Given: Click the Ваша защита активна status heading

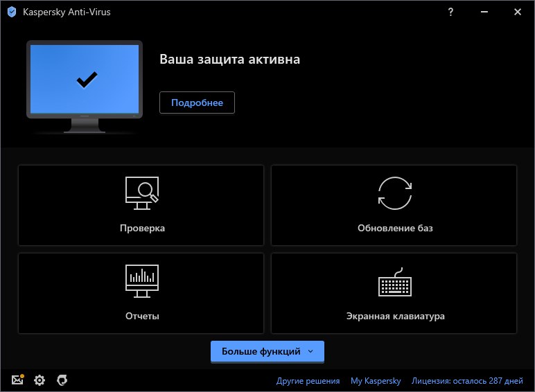Looking at the screenshot, I should click(229, 60).
